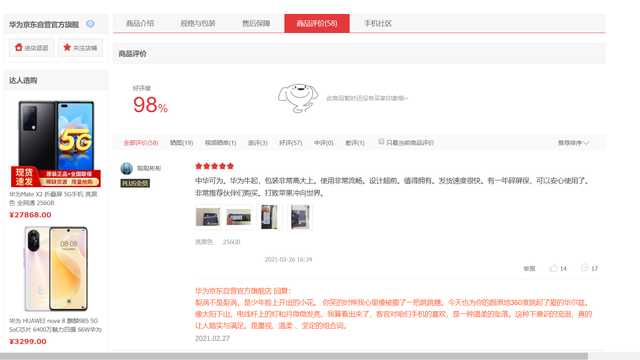
Task: Open first review photo thumbnail
Action: (x=208, y=217)
